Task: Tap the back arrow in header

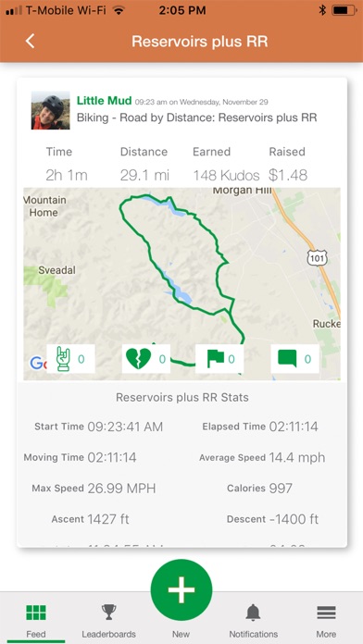Action: (x=30, y=42)
